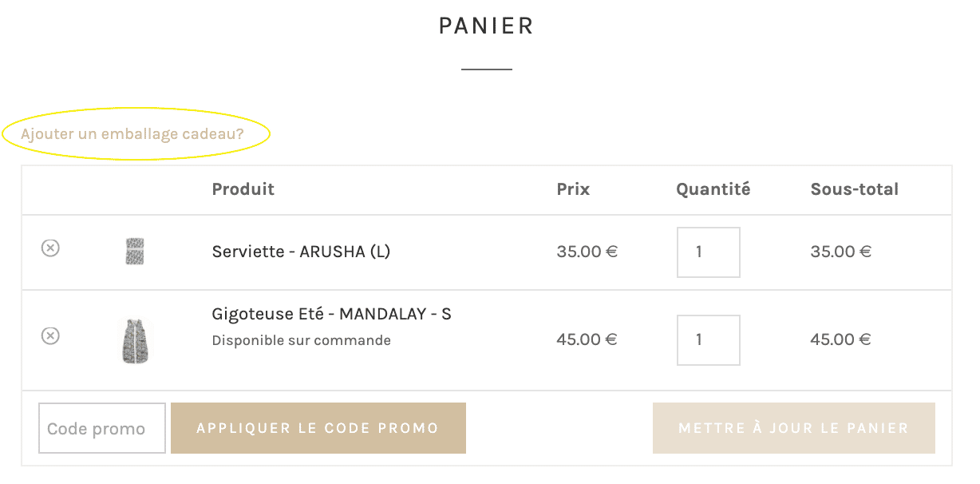Open the Serviette - ARUSHA (L) product link
The width and height of the screenshot is (980, 484).
point(301,252)
